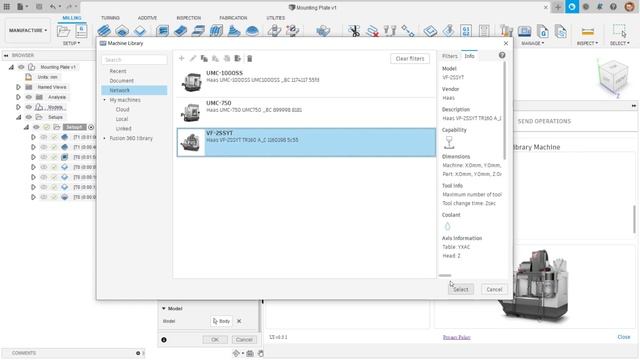Toggle visibility of Mounting Plate v1
The height and width of the screenshot is (360, 640).
(21, 67)
